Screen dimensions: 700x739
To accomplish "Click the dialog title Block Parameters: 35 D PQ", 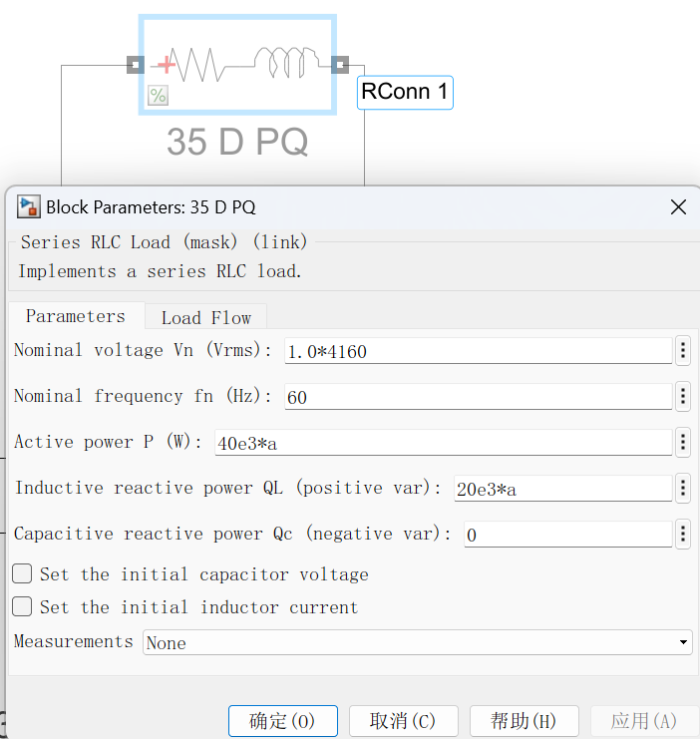I will pos(151,206).
